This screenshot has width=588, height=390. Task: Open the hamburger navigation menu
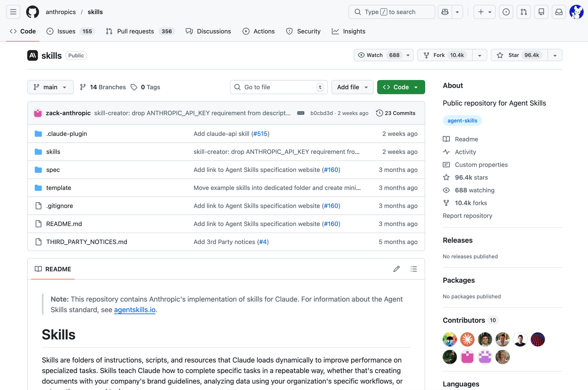point(13,12)
